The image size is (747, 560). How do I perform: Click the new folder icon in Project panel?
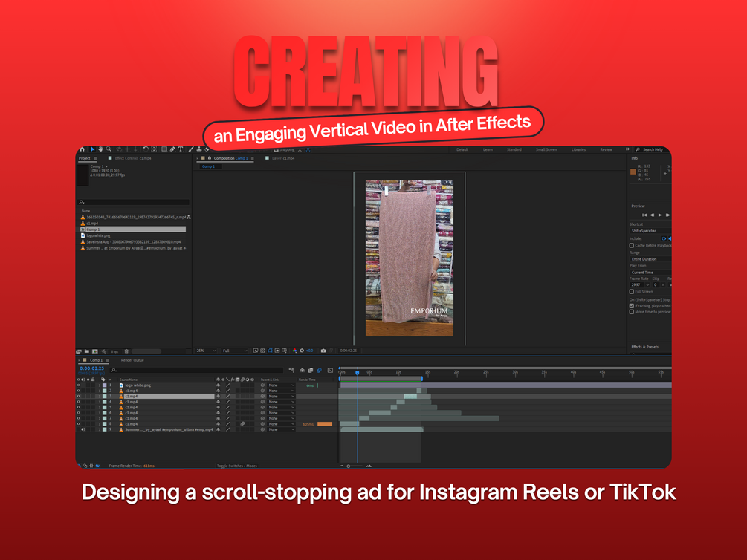click(x=87, y=351)
